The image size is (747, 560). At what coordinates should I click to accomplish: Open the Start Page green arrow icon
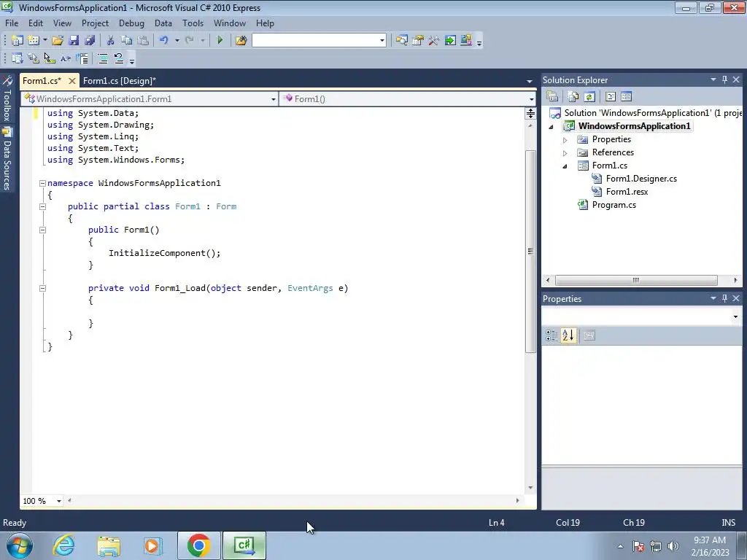pos(450,41)
